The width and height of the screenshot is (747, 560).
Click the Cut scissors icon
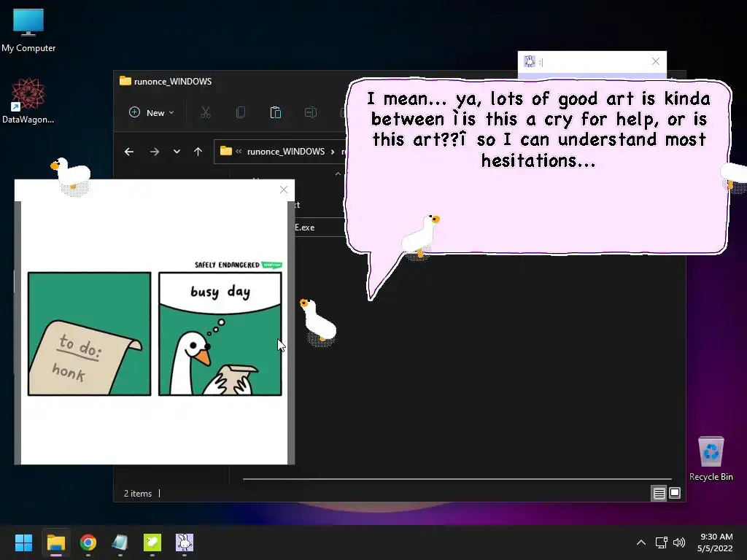(205, 113)
